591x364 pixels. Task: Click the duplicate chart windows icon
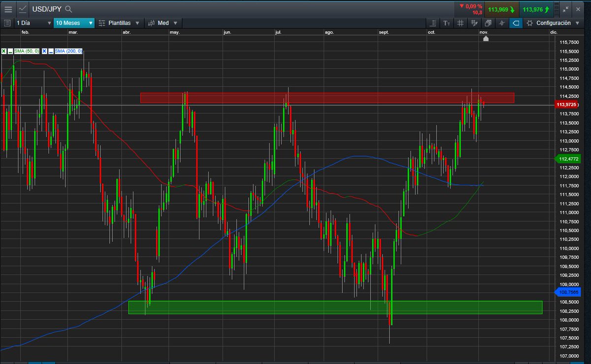pyautogui.click(x=488, y=23)
